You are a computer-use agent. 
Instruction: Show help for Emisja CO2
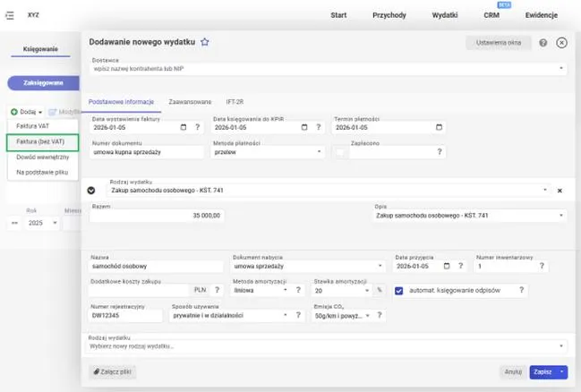(379, 315)
